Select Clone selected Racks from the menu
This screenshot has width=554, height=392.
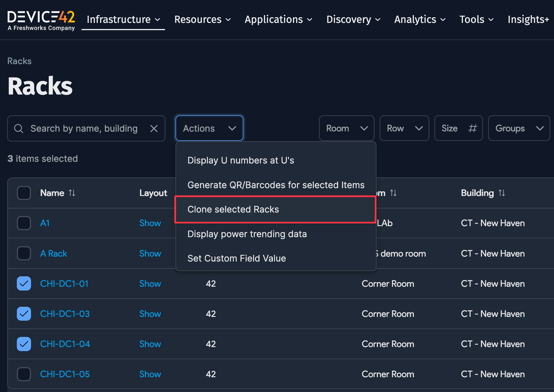[x=233, y=209]
